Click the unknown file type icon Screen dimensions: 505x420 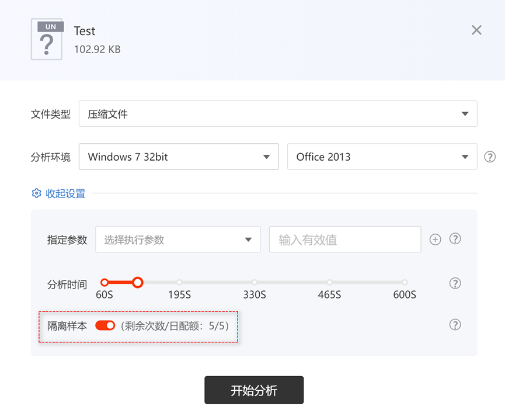[47, 39]
